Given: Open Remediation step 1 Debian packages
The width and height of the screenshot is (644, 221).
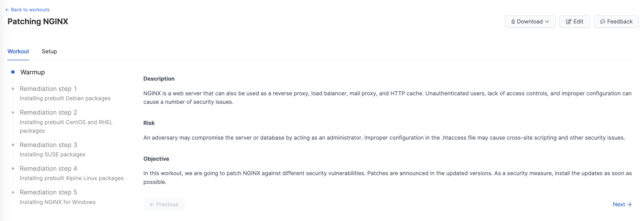Looking at the screenshot, I should [x=65, y=93].
